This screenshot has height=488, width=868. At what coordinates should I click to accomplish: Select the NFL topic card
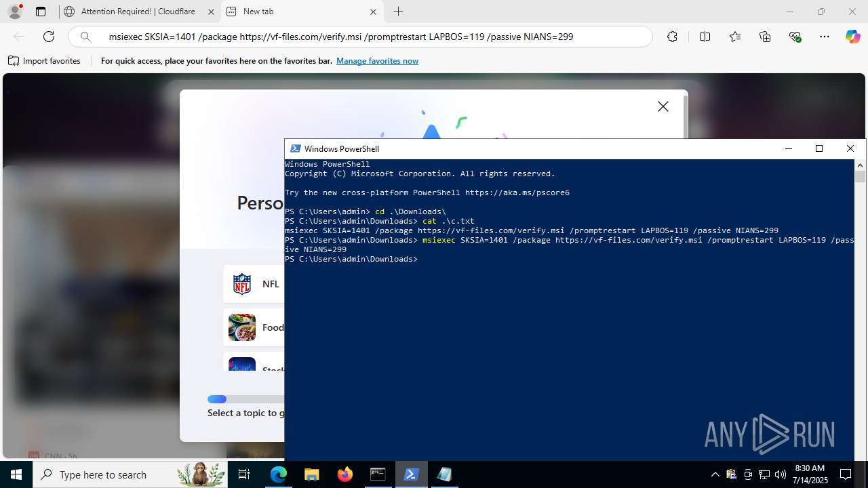(x=254, y=284)
